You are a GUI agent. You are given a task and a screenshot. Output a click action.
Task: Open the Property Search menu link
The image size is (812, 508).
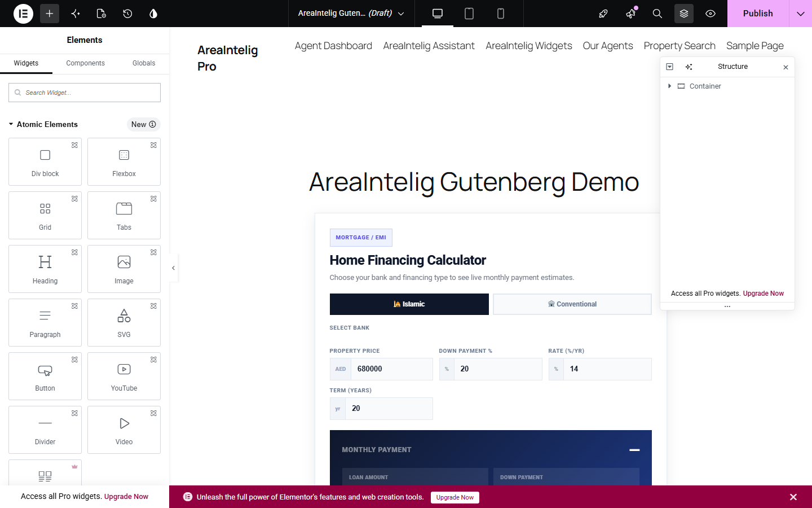(x=679, y=46)
